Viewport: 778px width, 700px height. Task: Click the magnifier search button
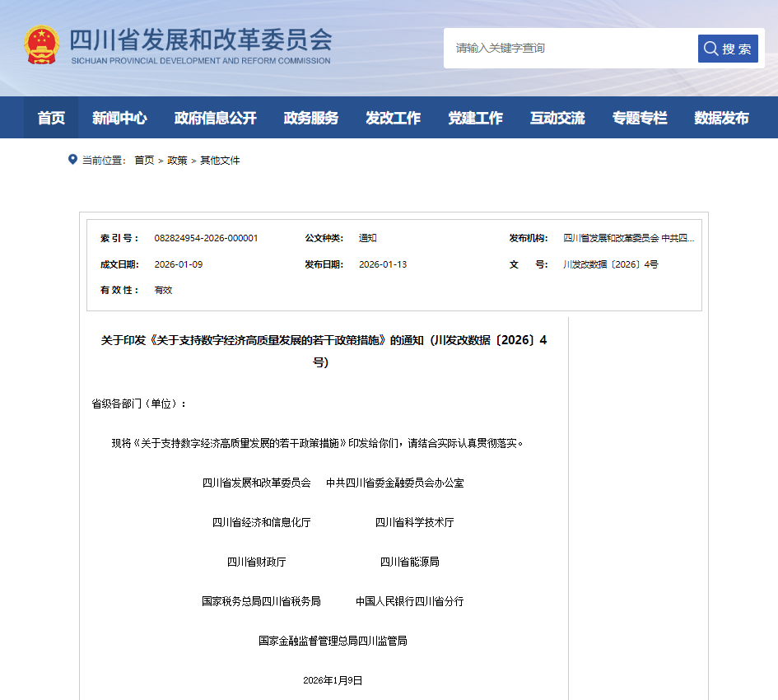728,49
